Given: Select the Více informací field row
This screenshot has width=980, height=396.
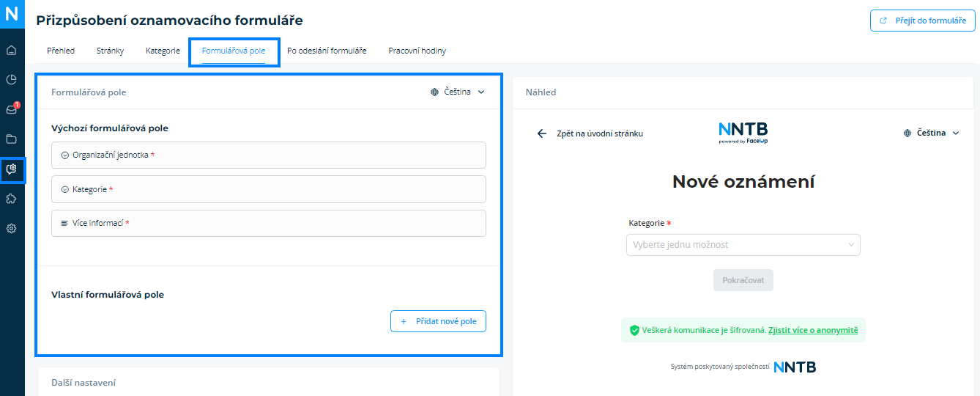Looking at the screenshot, I should pyautogui.click(x=269, y=223).
